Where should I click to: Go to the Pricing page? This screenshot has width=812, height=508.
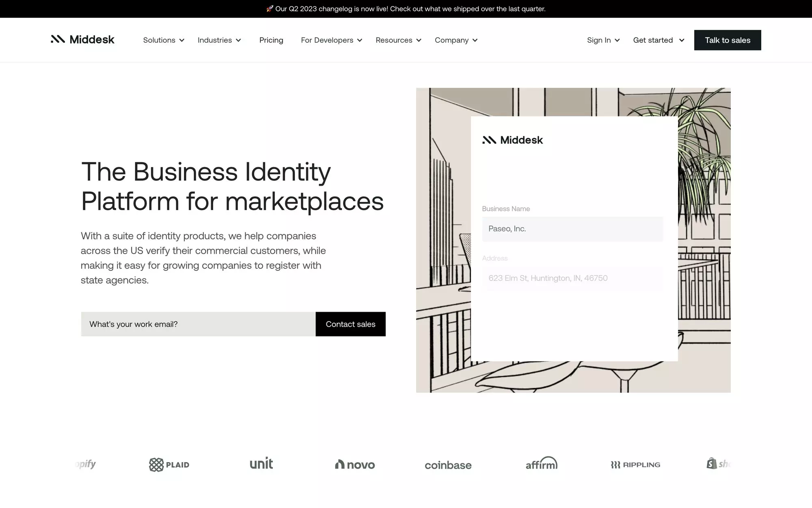271,40
